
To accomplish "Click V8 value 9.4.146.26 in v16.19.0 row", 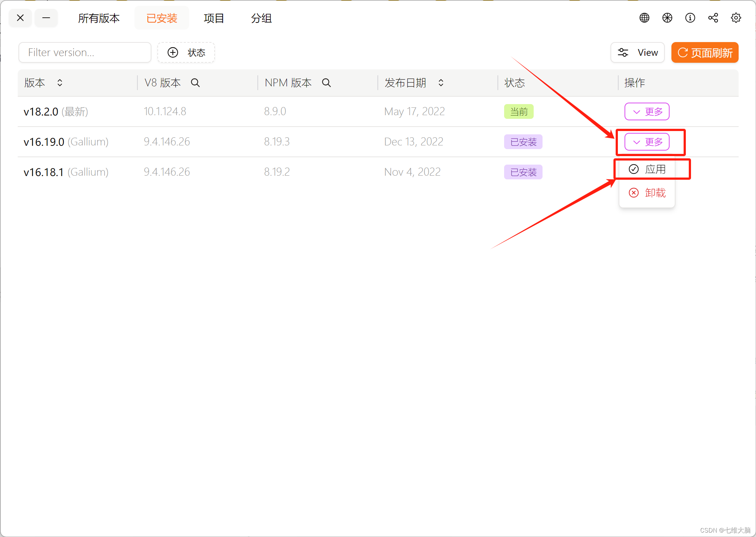I will click(x=167, y=142).
